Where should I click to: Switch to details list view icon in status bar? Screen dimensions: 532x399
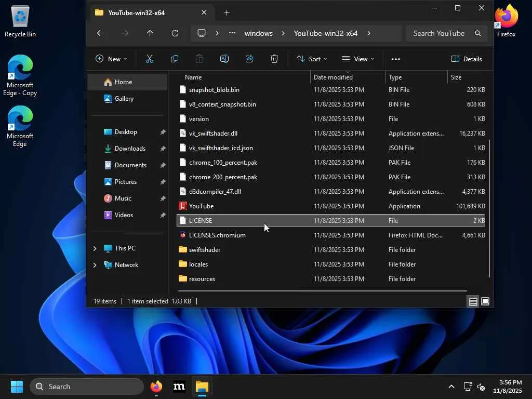pos(473,301)
